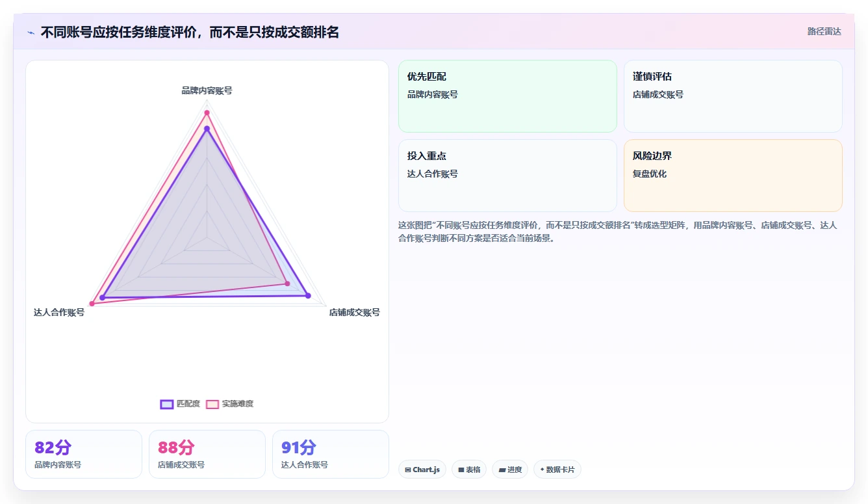Click the 表格 tag chip
This screenshot has width=868, height=504.
(469, 470)
